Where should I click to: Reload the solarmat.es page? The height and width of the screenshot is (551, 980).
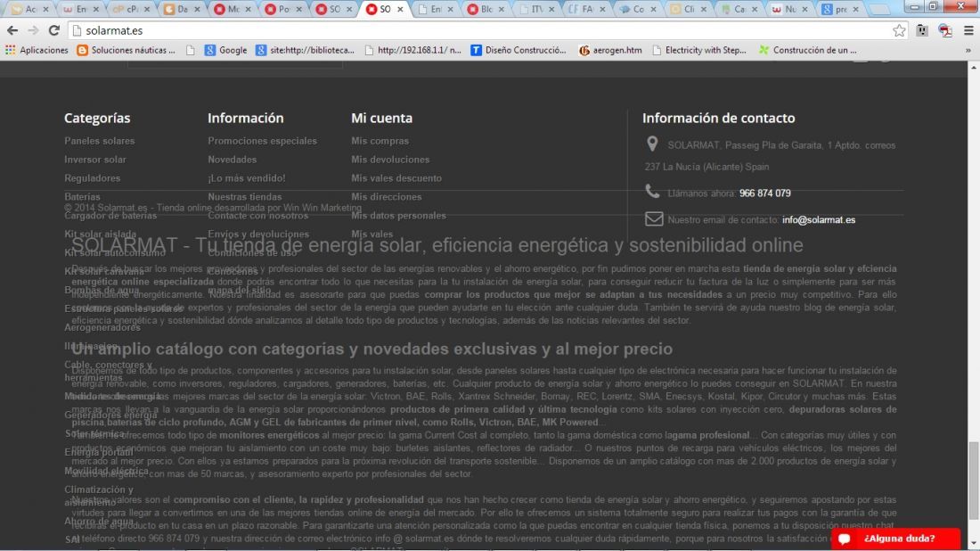point(54,30)
